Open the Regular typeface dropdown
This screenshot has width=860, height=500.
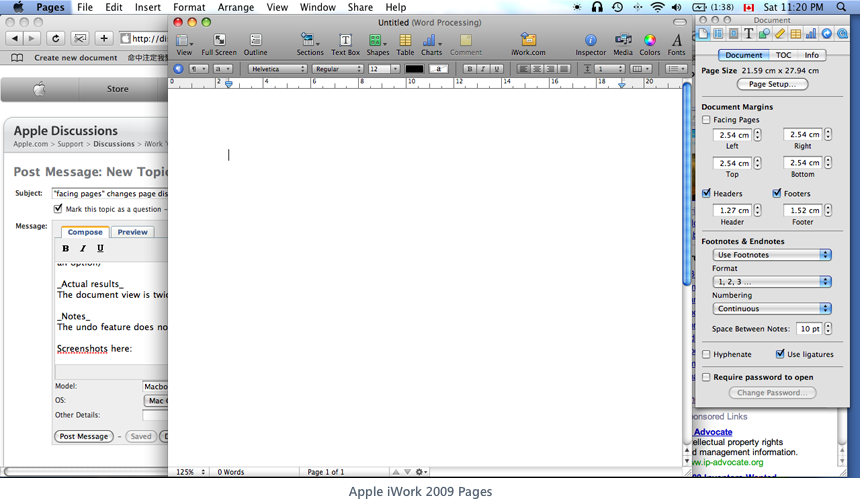click(x=338, y=69)
